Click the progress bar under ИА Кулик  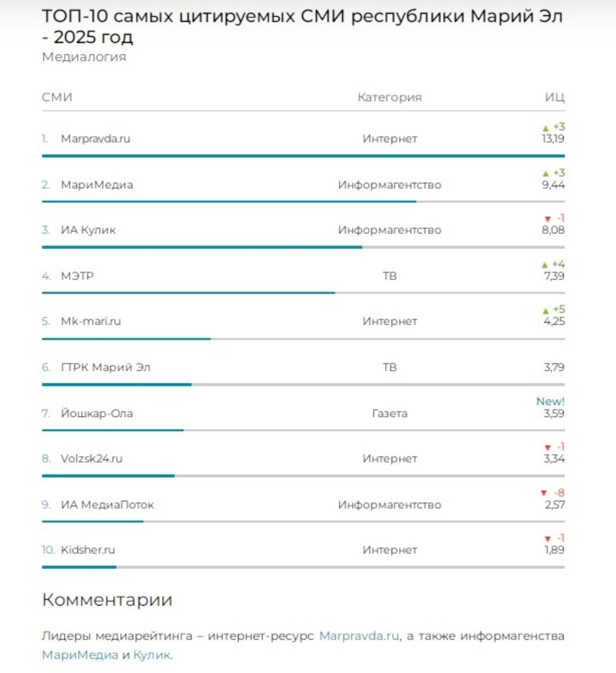(x=202, y=247)
